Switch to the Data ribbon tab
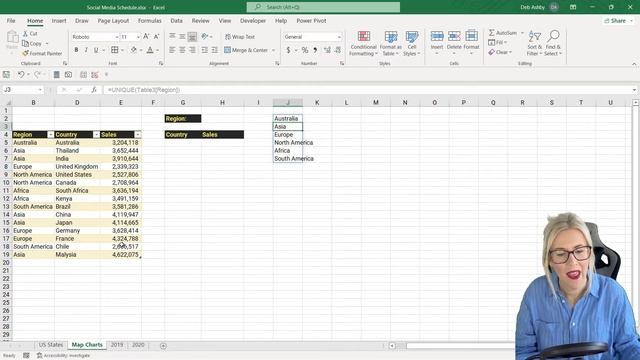The width and height of the screenshot is (640, 360). coord(176,20)
